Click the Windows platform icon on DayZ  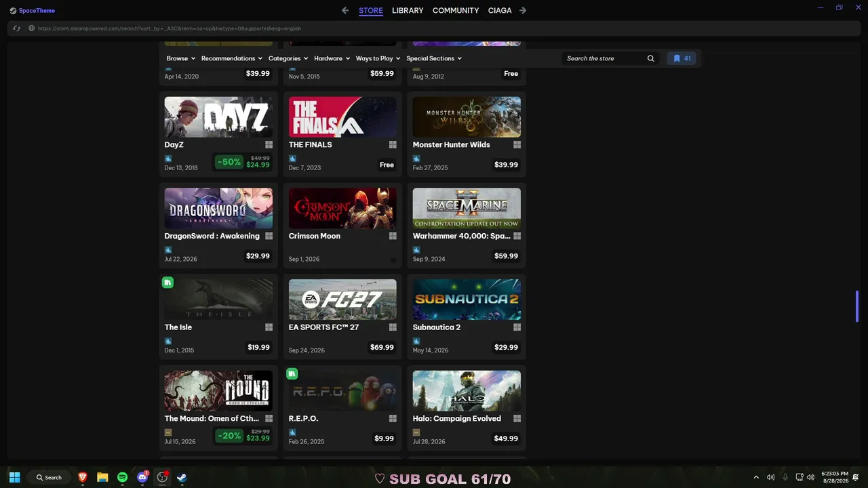269,144
